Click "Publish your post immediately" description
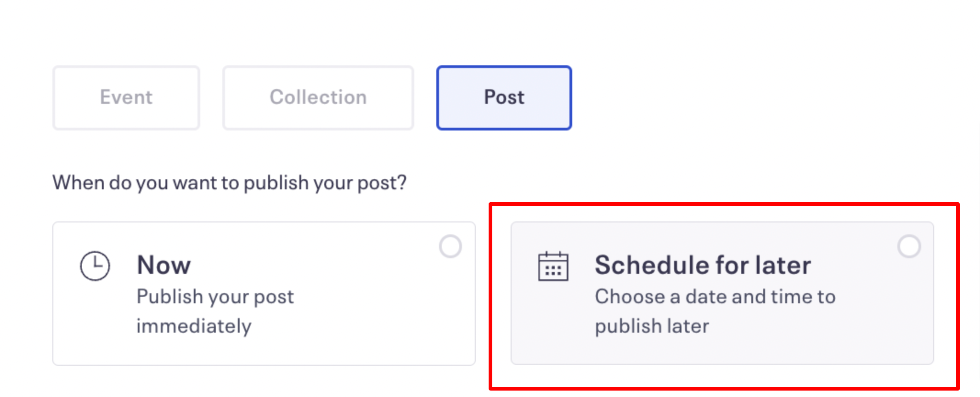 [215, 297]
